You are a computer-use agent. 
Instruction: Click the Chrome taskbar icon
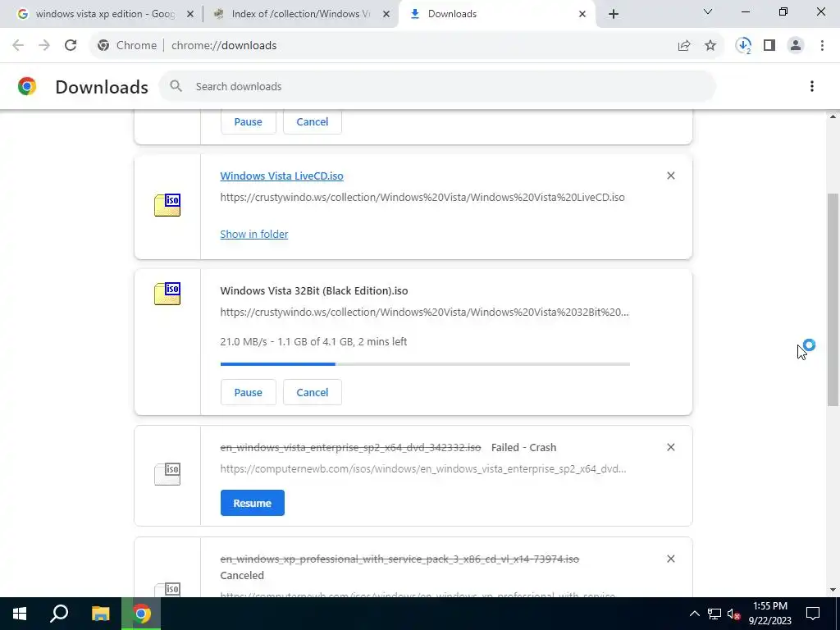tap(141, 614)
